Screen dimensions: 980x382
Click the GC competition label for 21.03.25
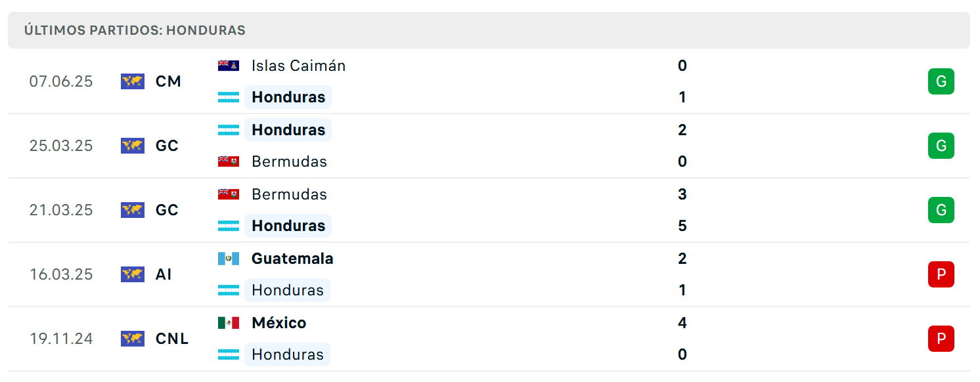[x=167, y=210]
